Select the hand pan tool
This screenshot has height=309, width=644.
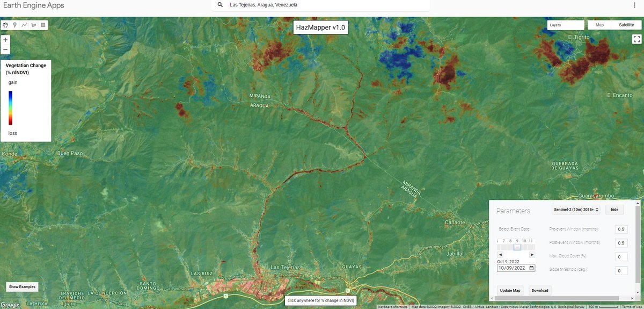click(5, 25)
